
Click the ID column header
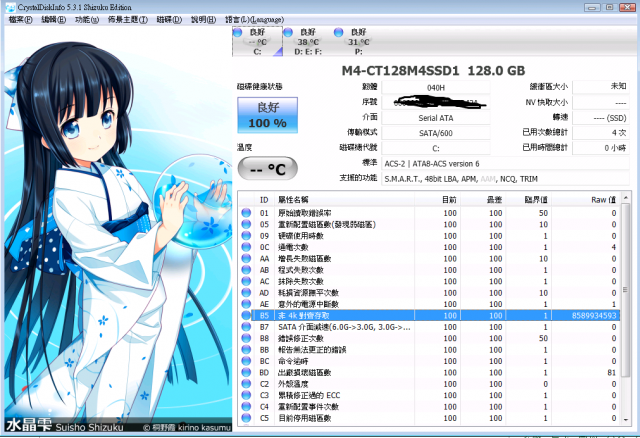point(264,200)
